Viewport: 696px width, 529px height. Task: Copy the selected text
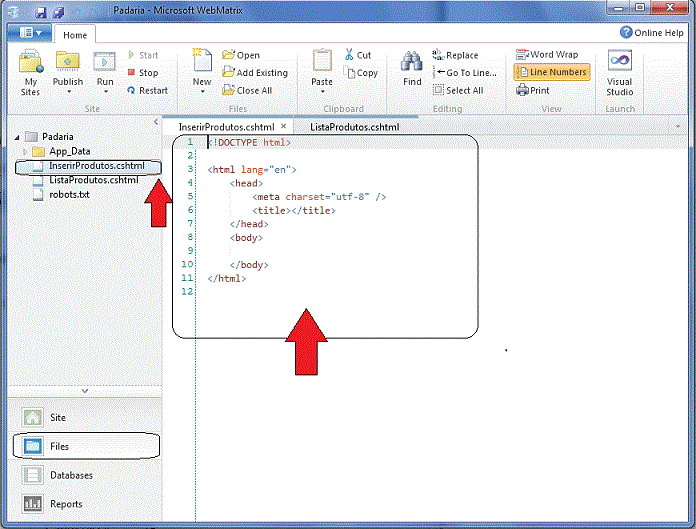(x=361, y=72)
